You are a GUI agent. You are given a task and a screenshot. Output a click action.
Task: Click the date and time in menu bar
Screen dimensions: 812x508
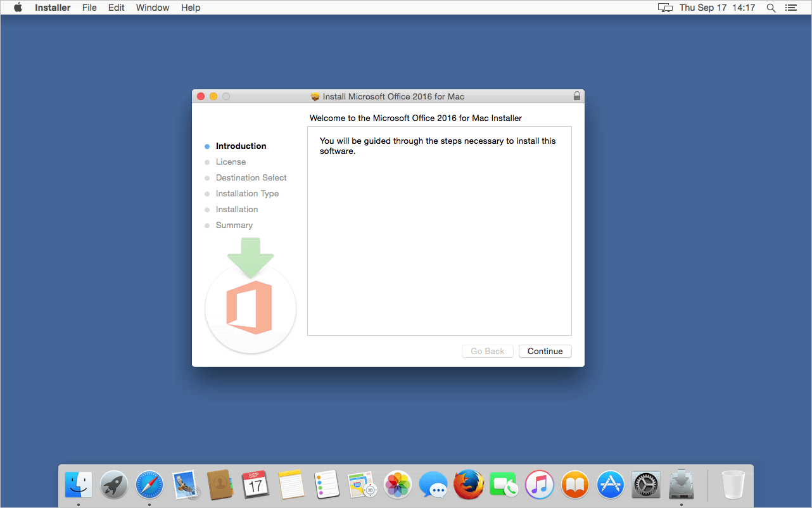coord(717,8)
